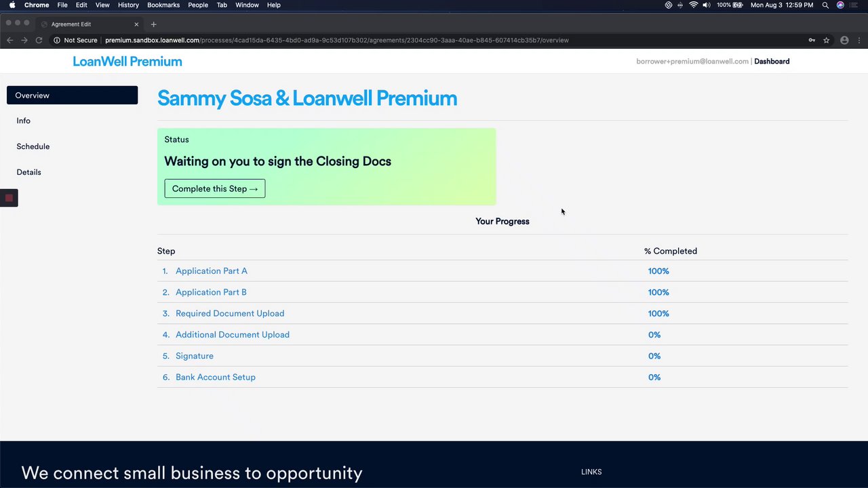Click 100% for Application Part B

point(658,292)
